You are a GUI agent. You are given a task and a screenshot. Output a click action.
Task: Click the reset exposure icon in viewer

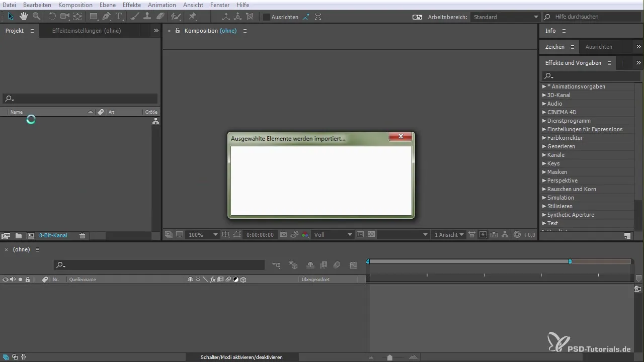click(x=517, y=235)
